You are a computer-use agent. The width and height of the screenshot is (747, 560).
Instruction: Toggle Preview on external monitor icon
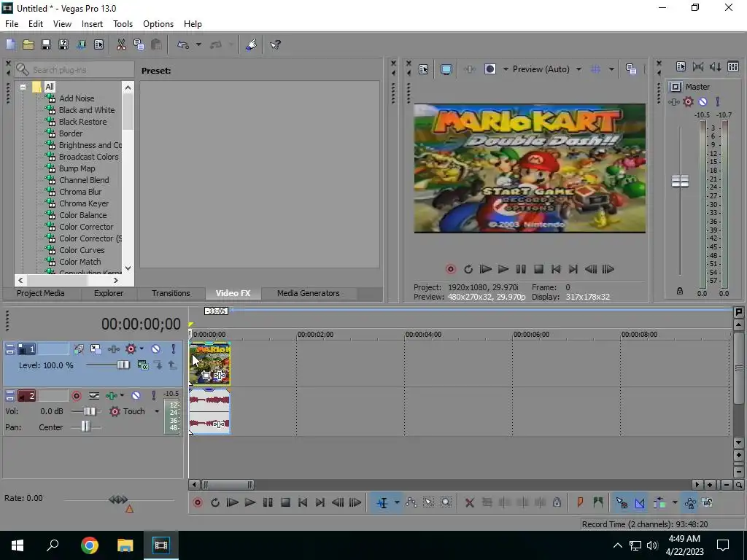pyautogui.click(x=446, y=69)
